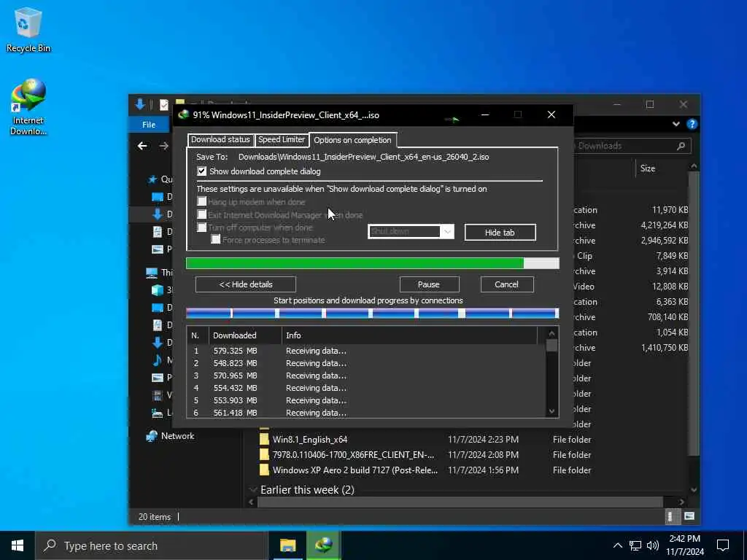Image resolution: width=747 pixels, height=560 pixels.
Task: Toggle Hang up modem when done checkbox
Action: tap(202, 201)
